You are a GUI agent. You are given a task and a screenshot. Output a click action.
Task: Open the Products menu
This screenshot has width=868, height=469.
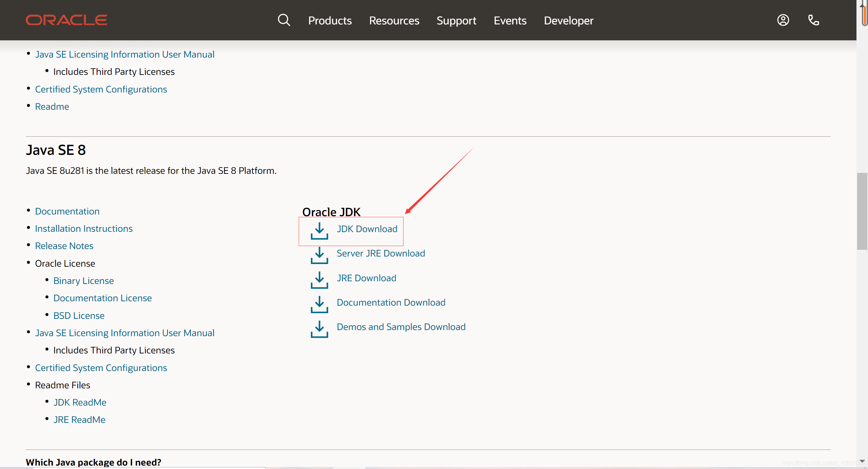pyautogui.click(x=330, y=21)
